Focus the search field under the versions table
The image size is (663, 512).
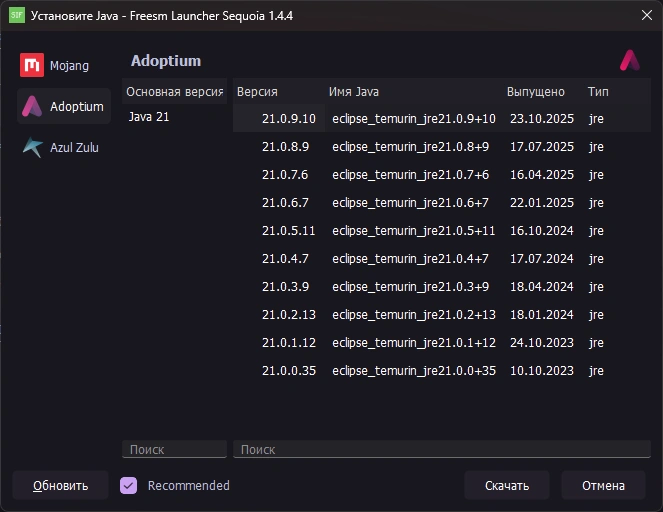442,449
